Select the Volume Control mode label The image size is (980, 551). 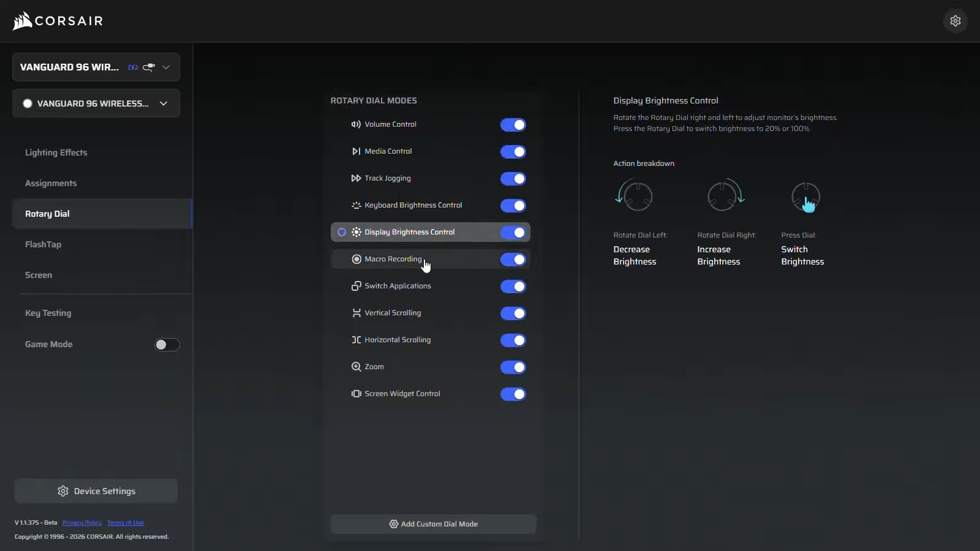(390, 124)
